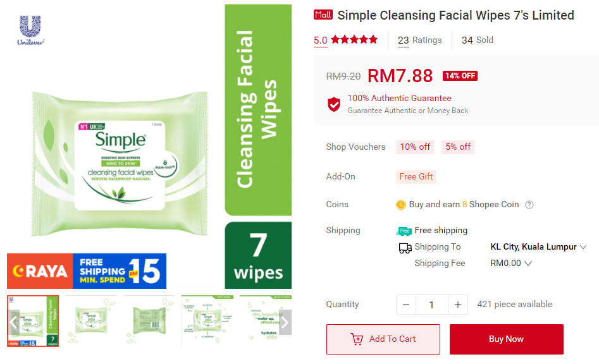
Task: Claim the 5% off shop voucher
Action: 458,147
